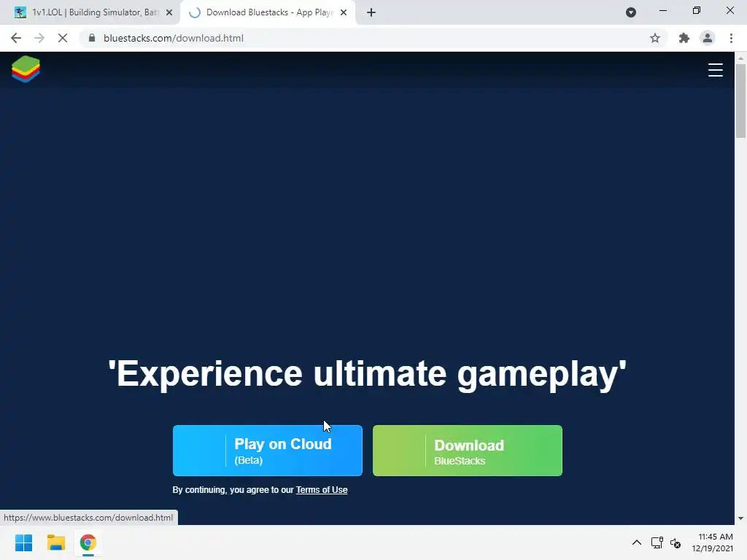Open tab search dropdown arrow

point(631,12)
